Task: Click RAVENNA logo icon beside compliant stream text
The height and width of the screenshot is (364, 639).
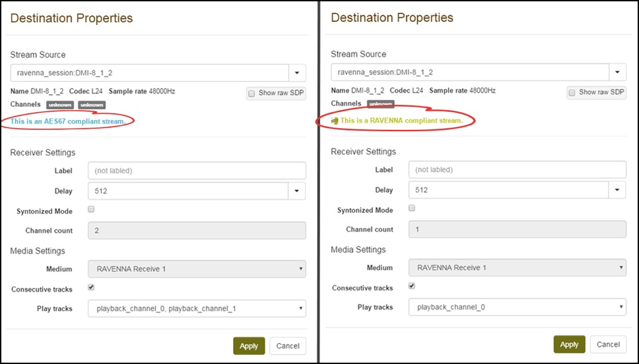Action: tap(334, 121)
